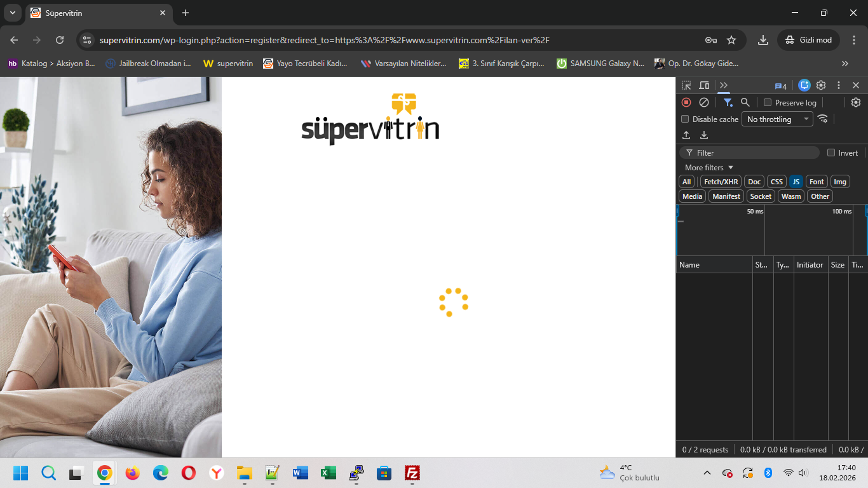Image resolution: width=868 pixels, height=488 pixels.
Task: Enable the Preserve log checkbox
Action: tap(768, 102)
